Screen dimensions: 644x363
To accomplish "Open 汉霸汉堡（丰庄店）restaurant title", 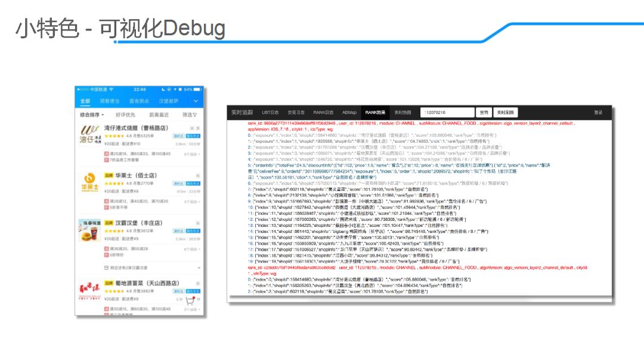I will pos(139,223).
